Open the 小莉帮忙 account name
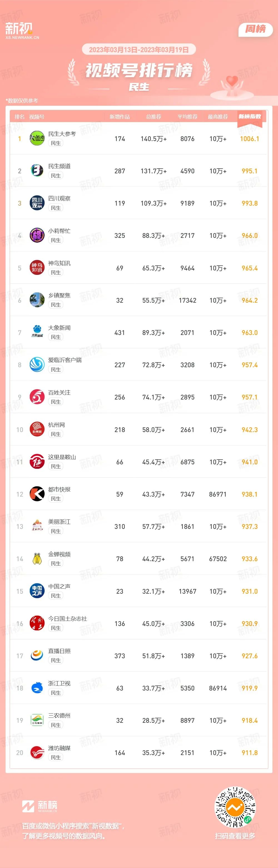 (59, 231)
